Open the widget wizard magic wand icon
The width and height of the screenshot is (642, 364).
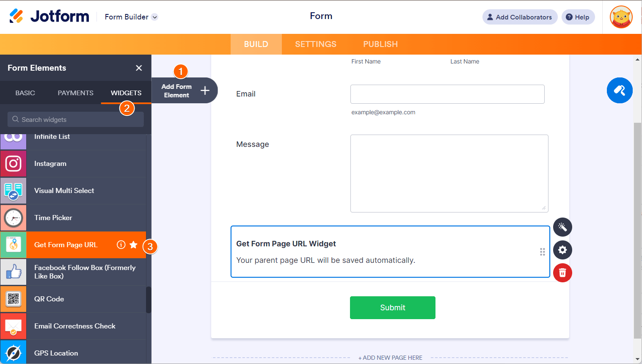point(562,227)
